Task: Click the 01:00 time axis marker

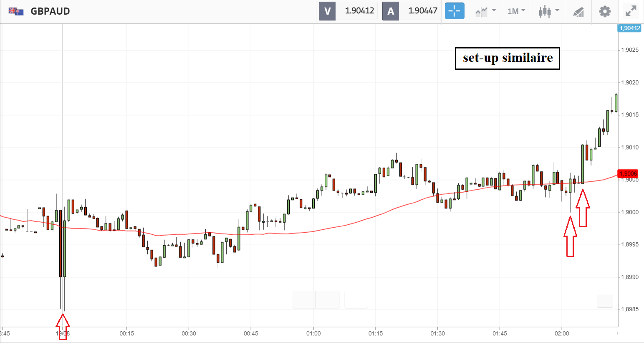Action: pos(313,333)
